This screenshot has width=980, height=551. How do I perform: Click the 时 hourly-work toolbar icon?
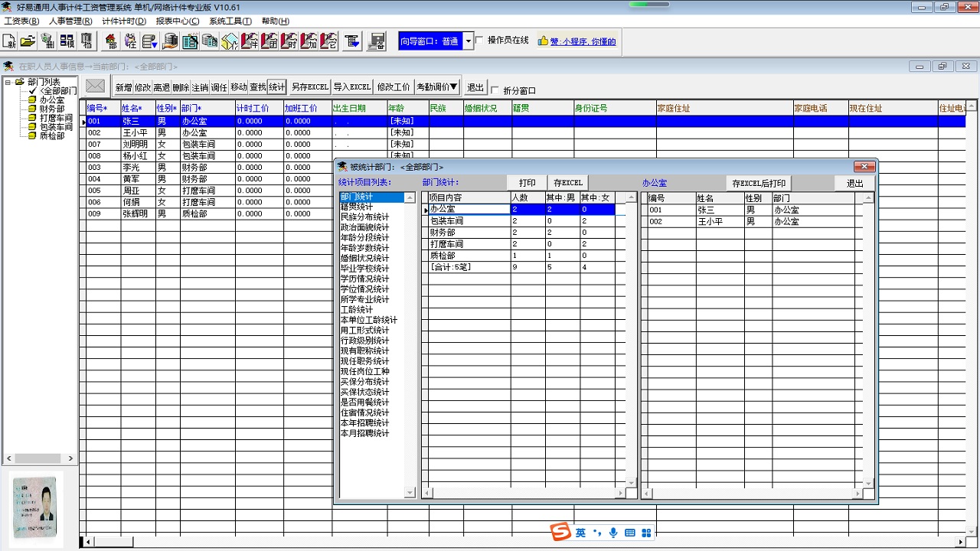[289, 41]
